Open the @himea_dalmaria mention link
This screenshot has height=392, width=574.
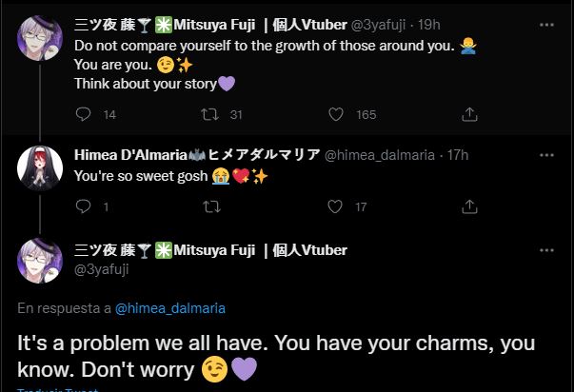[x=170, y=308]
